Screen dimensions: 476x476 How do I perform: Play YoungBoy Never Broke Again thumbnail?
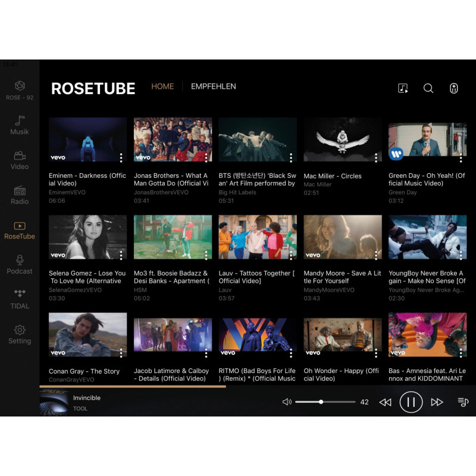(427, 237)
